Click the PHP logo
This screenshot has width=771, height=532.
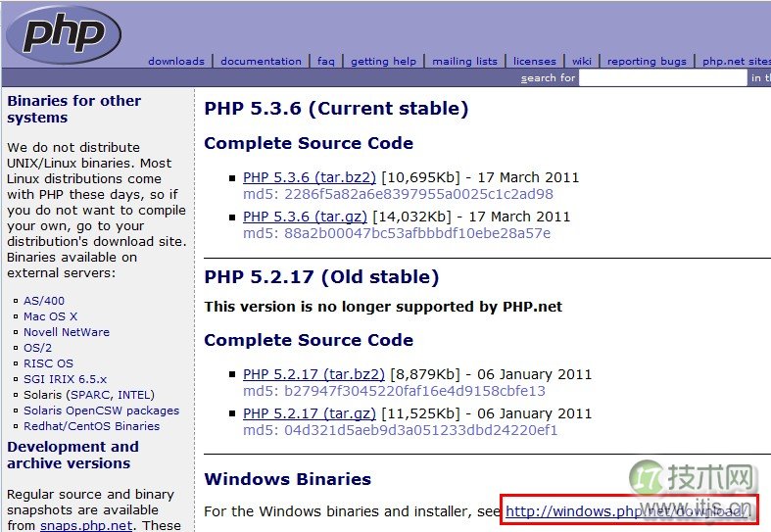64,35
